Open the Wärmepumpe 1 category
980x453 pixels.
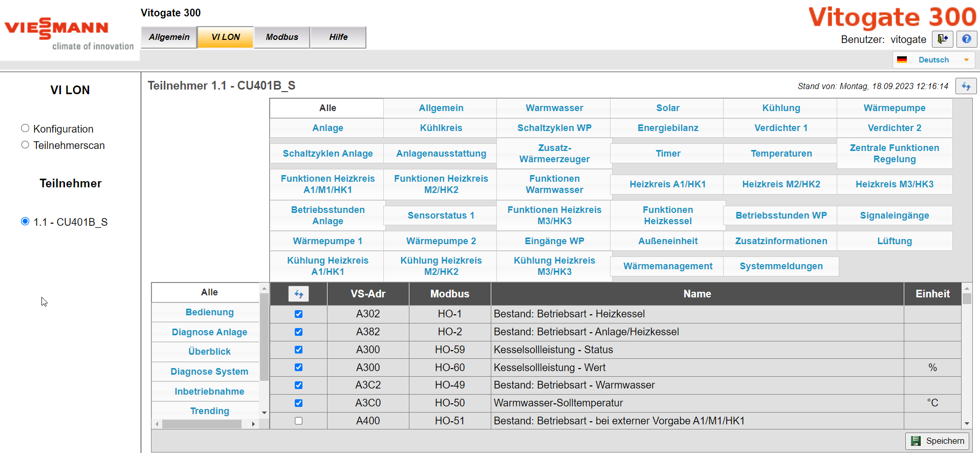tap(328, 241)
